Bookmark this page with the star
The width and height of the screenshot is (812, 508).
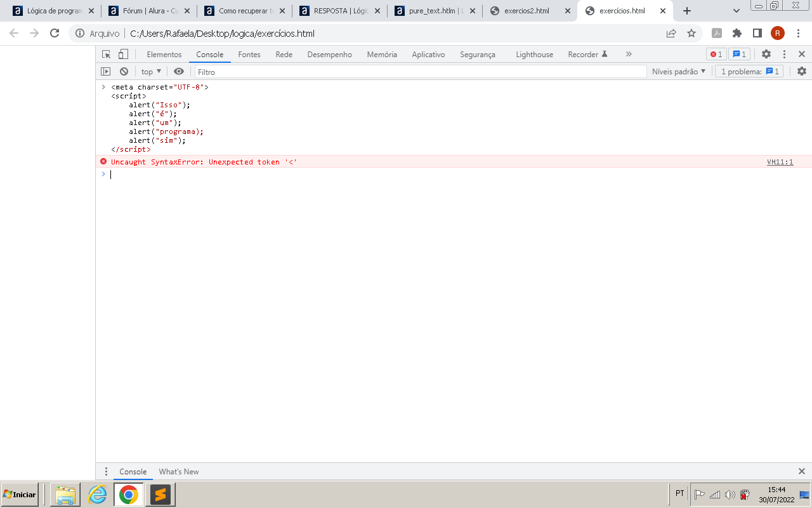click(x=691, y=33)
